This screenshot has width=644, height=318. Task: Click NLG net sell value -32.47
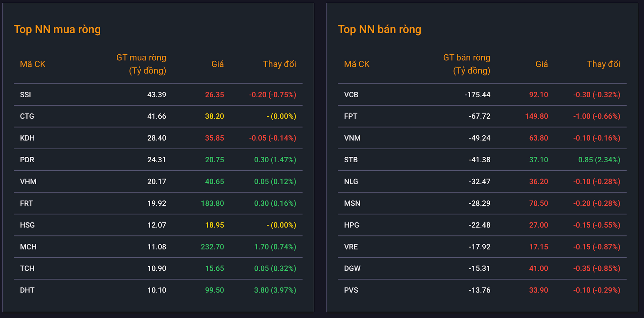479,181
